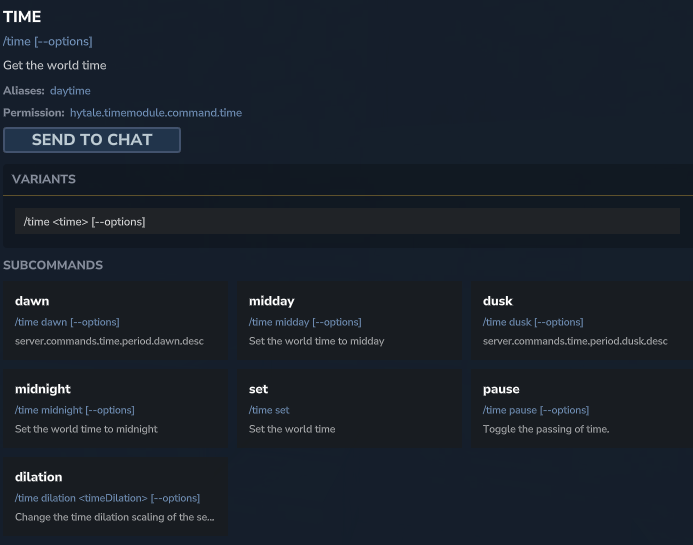Select the /time <time> [--options] variant row
The width and height of the screenshot is (693, 545).
click(347, 221)
